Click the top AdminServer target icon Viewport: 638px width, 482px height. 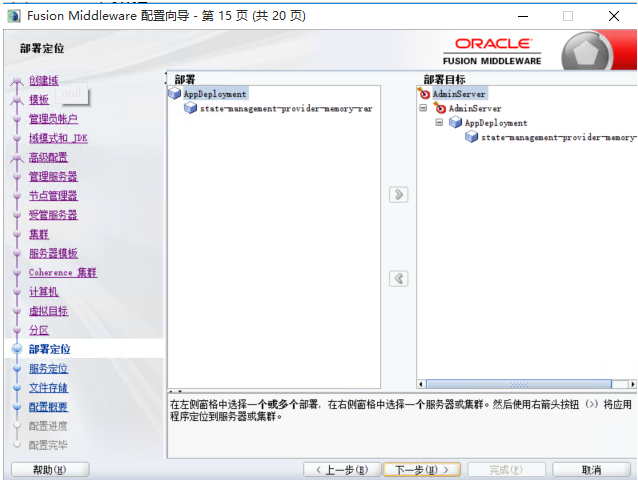tap(424, 94)
